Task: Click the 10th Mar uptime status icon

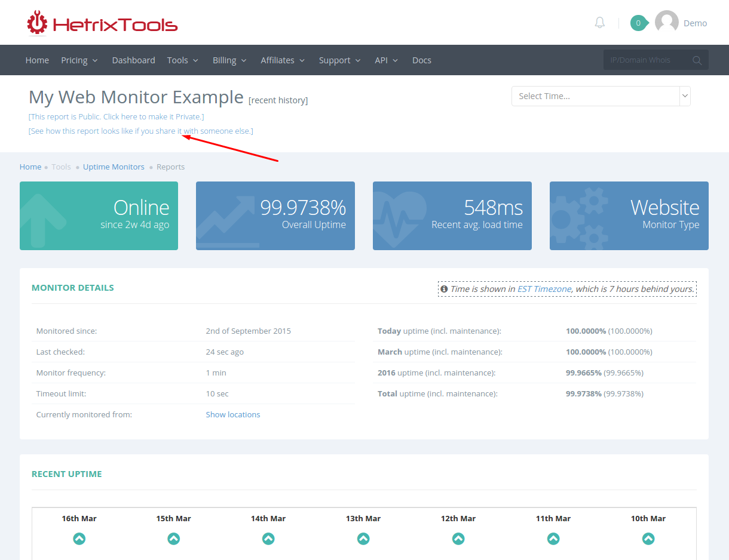Action: 648,539
